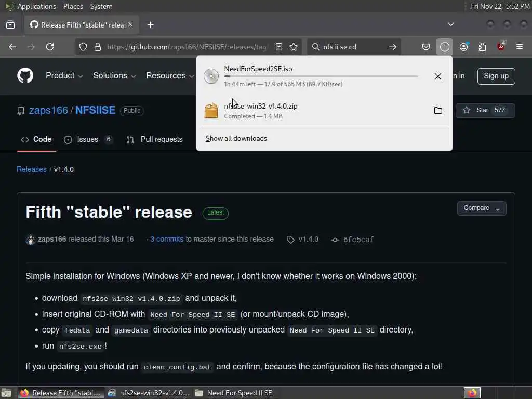The width and height of the screenshot is (532, 399).
Task: Star the NFSIISE repository
Action: pyautogui.click(x=485, y=110)
